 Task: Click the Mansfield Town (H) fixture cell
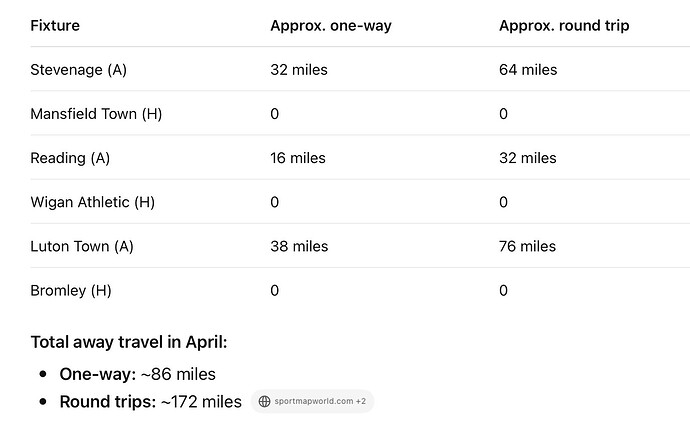coord(96,114)
